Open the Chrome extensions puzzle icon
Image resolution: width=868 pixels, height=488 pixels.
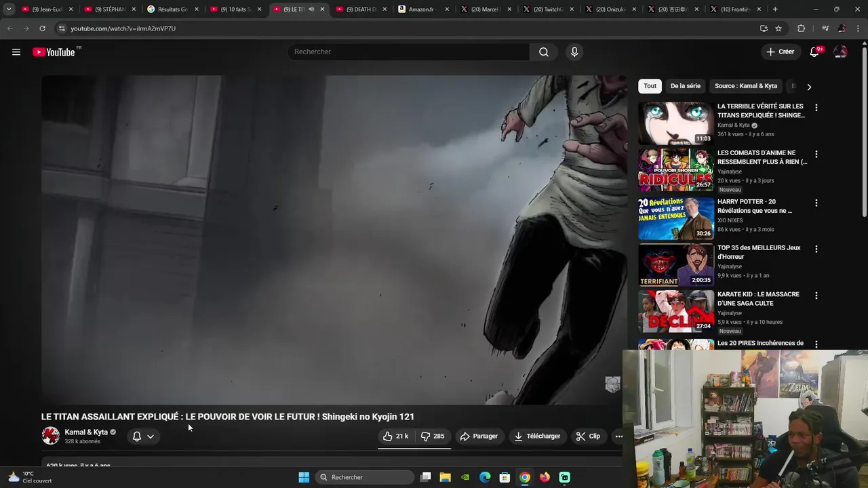click(802, 28)
